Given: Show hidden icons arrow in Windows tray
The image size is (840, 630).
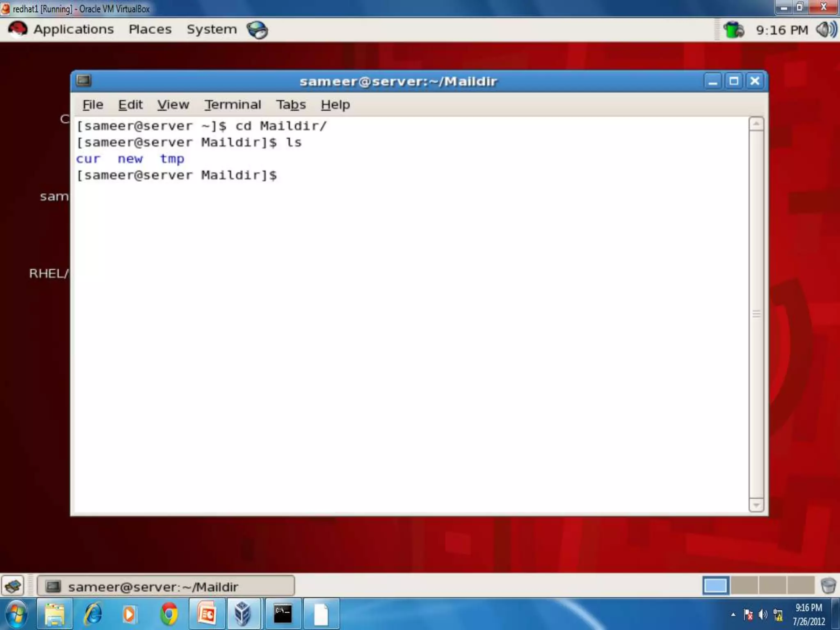Looking at the screenshot, I should tap(733, 614).
